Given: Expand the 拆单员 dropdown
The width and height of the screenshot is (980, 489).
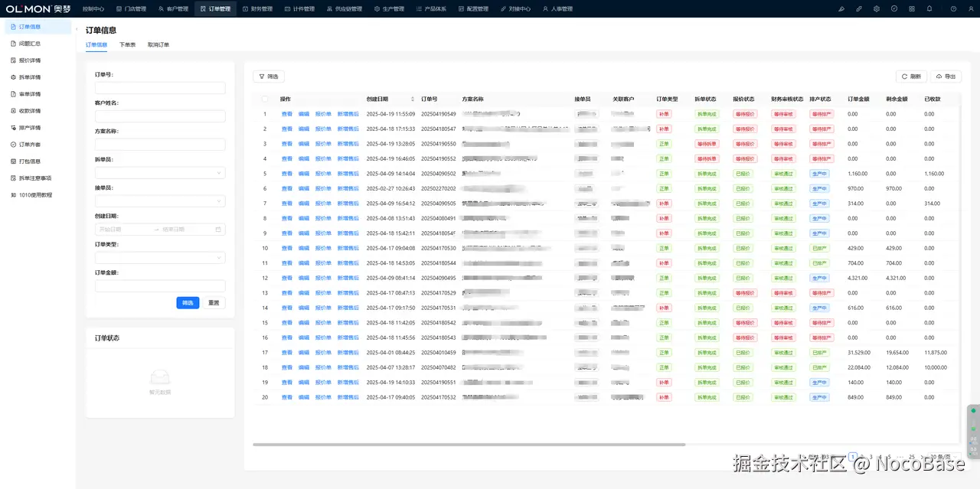Looking at the screenshot, I should tap(160, 173).
